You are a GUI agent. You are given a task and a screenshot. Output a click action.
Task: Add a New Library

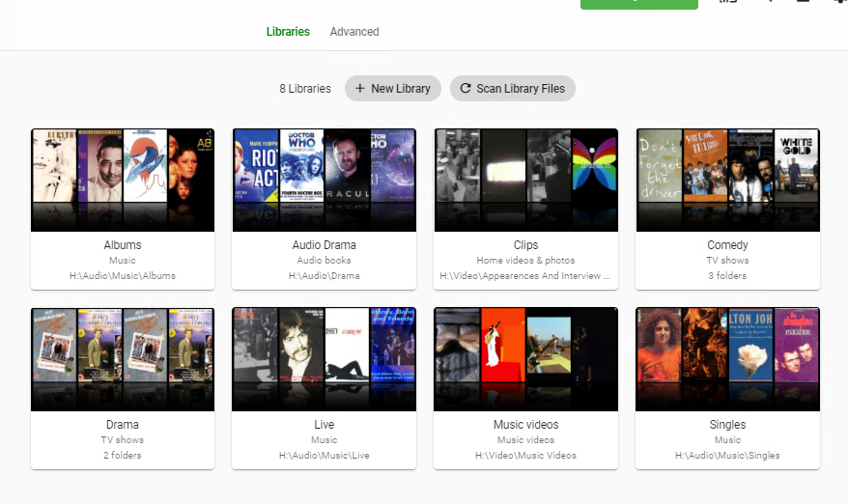pyautogui.click(x=393, y=89)
